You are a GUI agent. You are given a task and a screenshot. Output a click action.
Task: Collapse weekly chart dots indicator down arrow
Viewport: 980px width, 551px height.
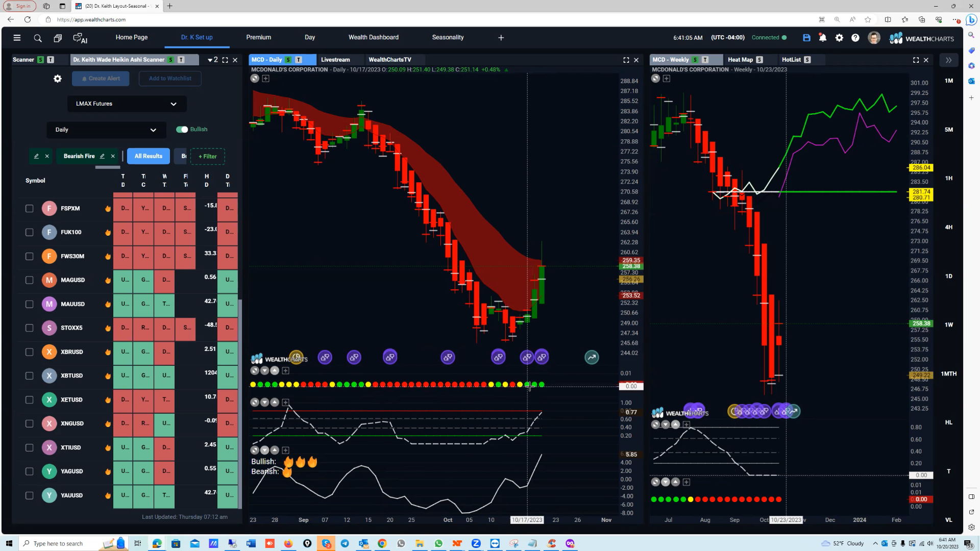click(666, 482)
